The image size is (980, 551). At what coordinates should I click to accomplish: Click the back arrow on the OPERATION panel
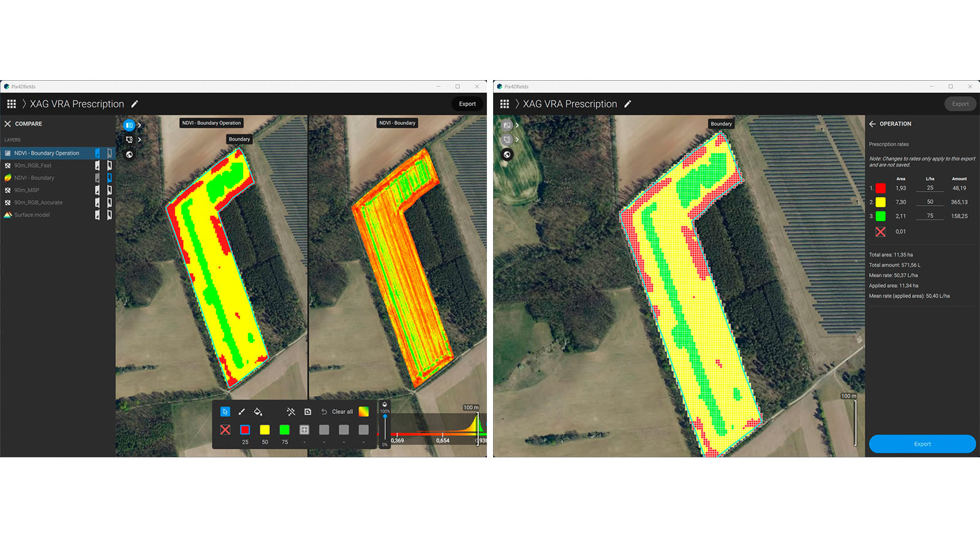click(873, 124)
